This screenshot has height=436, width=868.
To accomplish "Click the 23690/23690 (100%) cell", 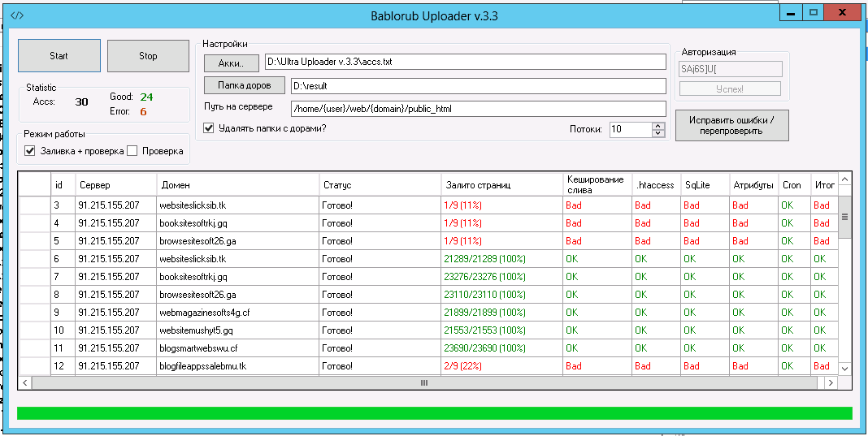I will 502,348.
